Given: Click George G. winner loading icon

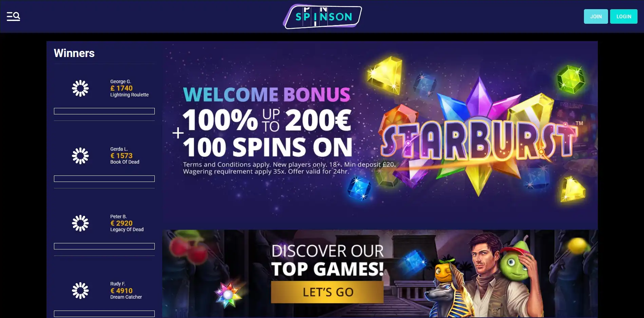Looking at the screenshot, I should [80, 88].
